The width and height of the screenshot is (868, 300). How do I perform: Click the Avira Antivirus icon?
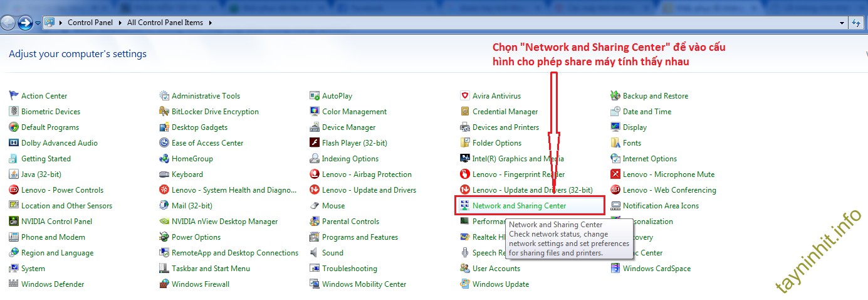(465, 96)
